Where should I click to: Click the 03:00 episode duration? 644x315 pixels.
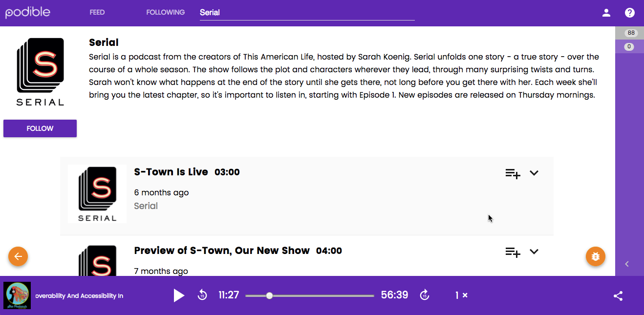(x=227, y=172)
